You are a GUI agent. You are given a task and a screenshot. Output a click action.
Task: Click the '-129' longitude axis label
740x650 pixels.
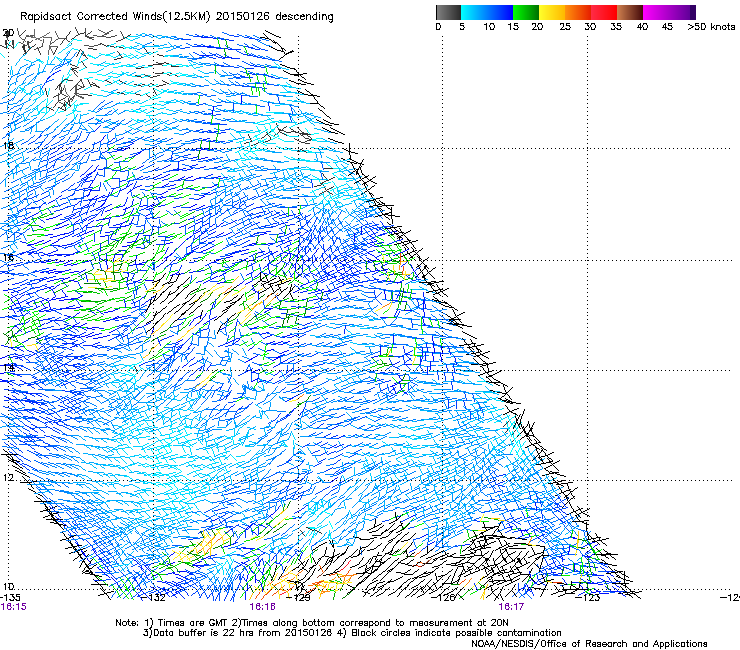pyautogui.click(x=299, y=598)
